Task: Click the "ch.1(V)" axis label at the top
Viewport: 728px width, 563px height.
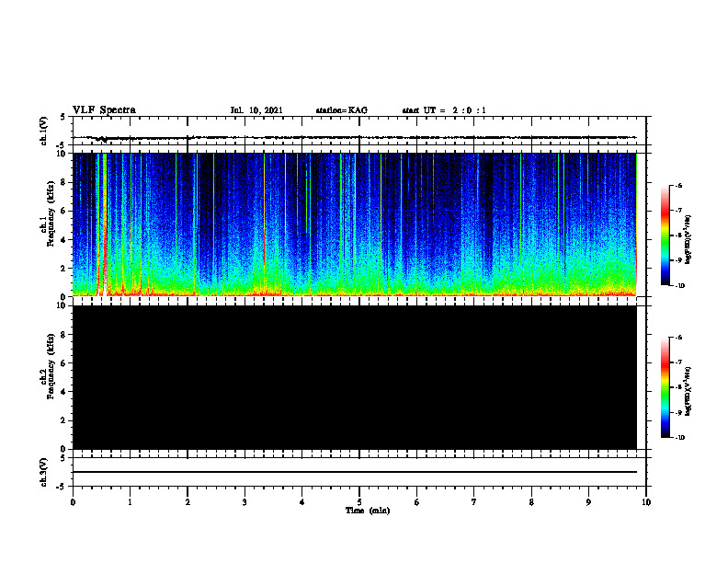Action: click(x=43, y=131)
